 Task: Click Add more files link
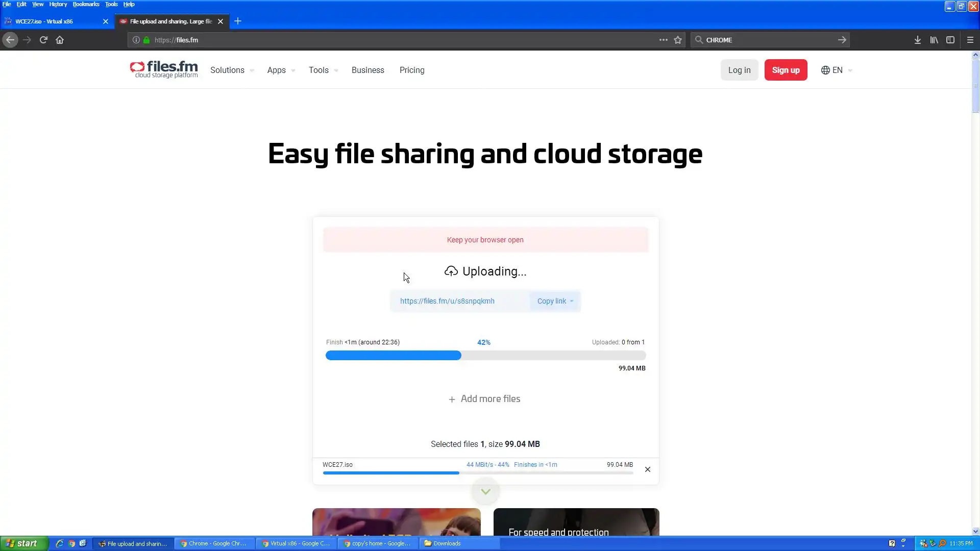[484, 399]
